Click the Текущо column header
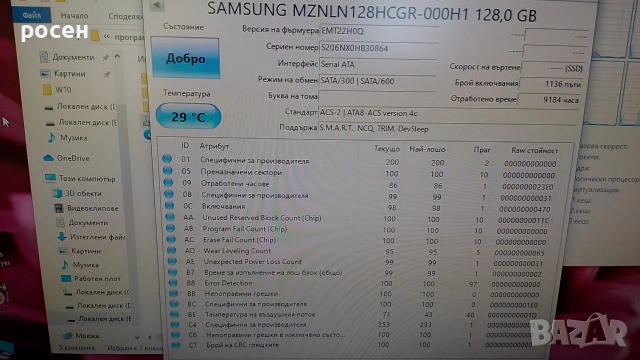The height and width of the screenshot is (360, 640). coord(387,149)
